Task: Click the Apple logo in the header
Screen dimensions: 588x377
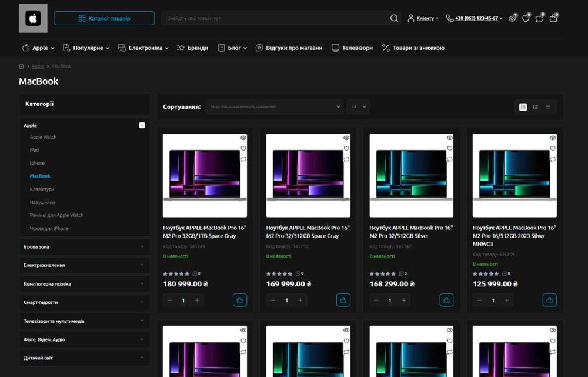Action: click(33, 18)
